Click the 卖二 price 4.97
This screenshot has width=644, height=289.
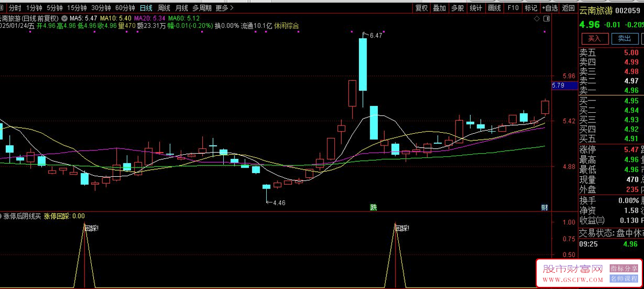(631, 81)
